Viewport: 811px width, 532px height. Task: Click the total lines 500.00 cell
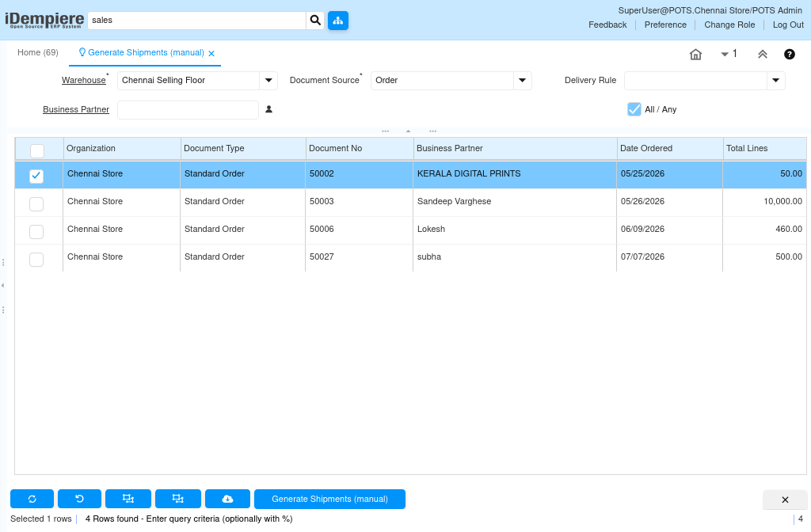tap(764, 257)
